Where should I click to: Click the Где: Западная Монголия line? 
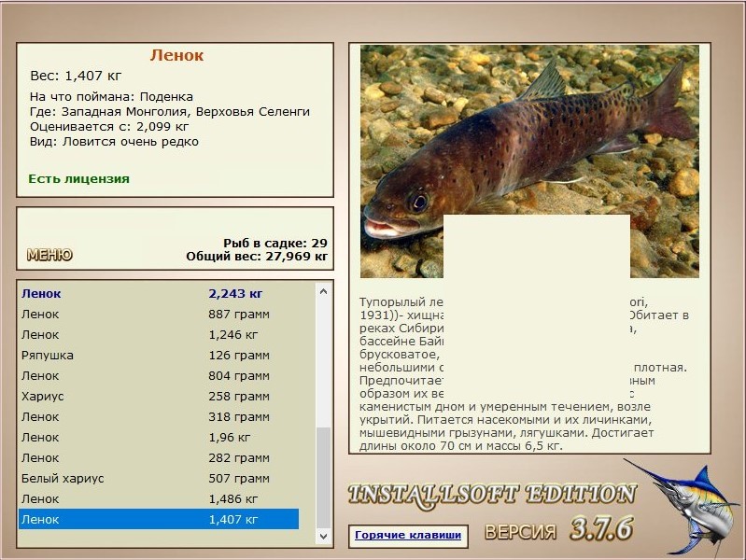click(x=170, y=112)
